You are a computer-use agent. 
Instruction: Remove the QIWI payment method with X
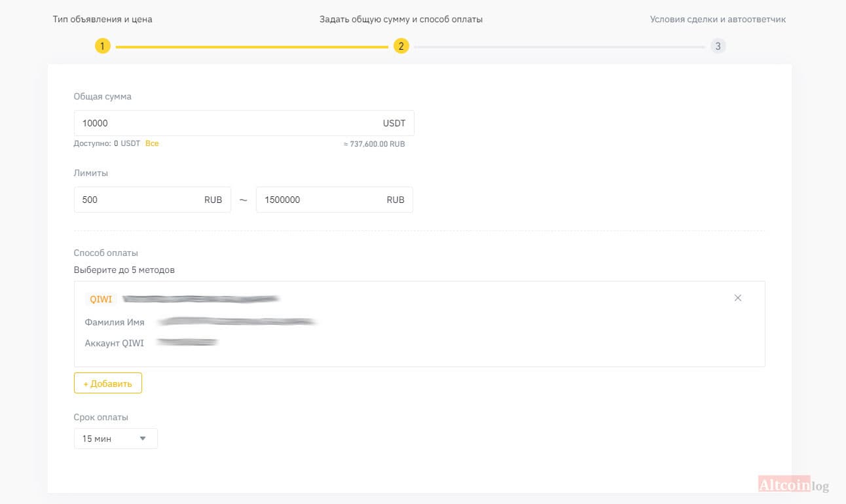click(x=738, y=298)
